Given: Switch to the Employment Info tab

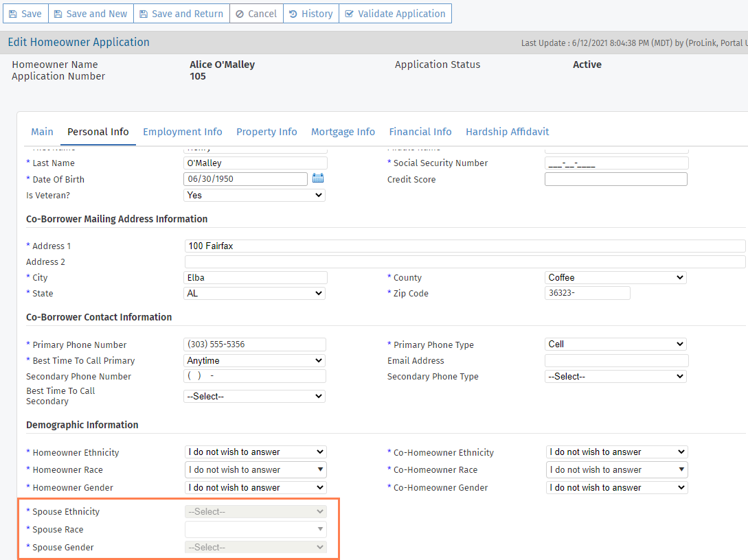Looking at the screenshot, I should tap(182, 132).
